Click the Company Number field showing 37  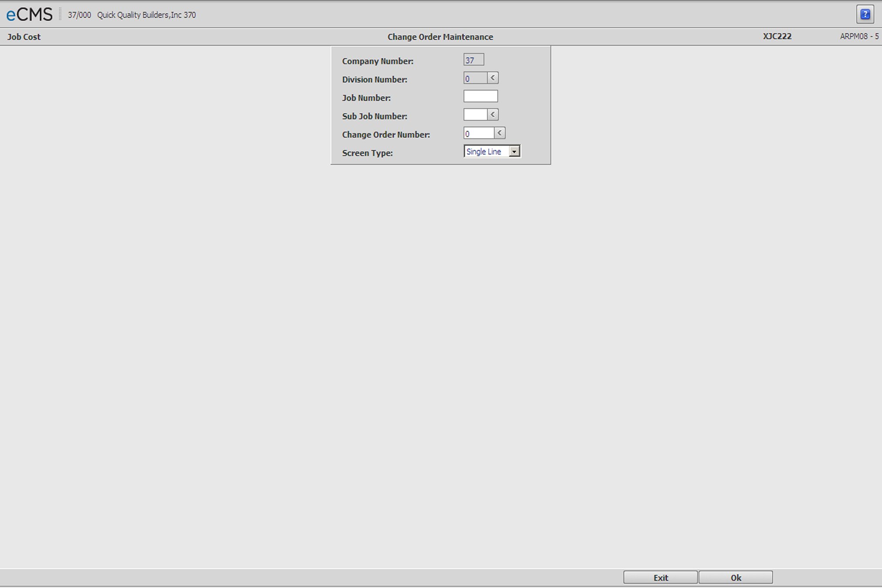click(x=473, y=60)
